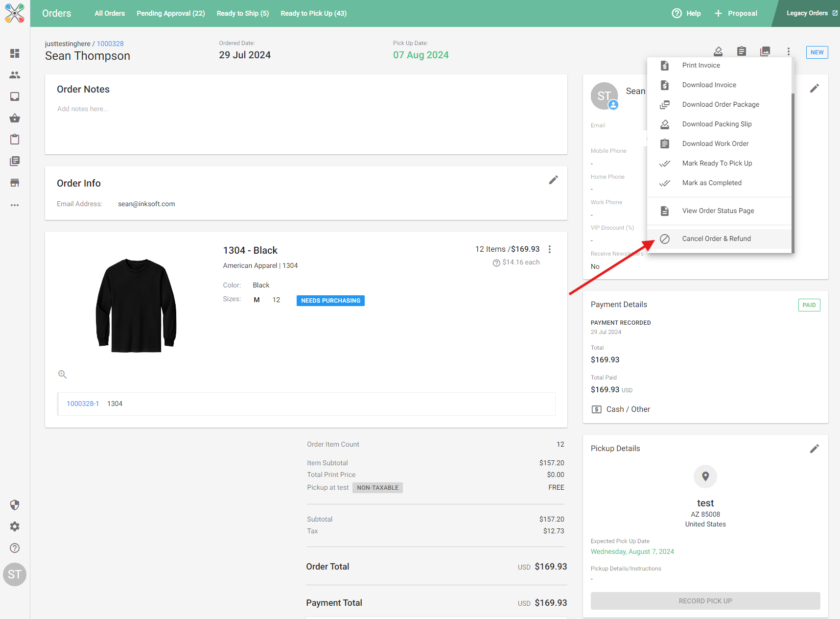Image resolution: width=840 pixels, height=619 pixels.
Task: Open the 1304 line item three-dot menu
Action: (x=550, y=249)
